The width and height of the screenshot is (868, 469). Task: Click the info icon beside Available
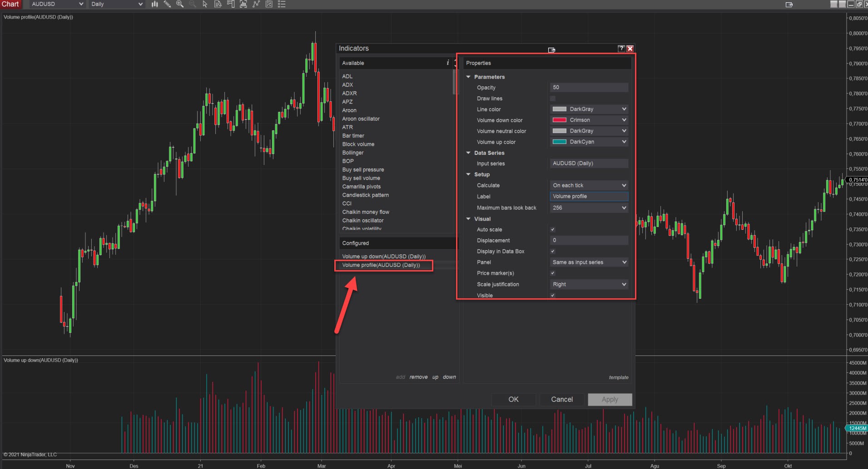448,63
